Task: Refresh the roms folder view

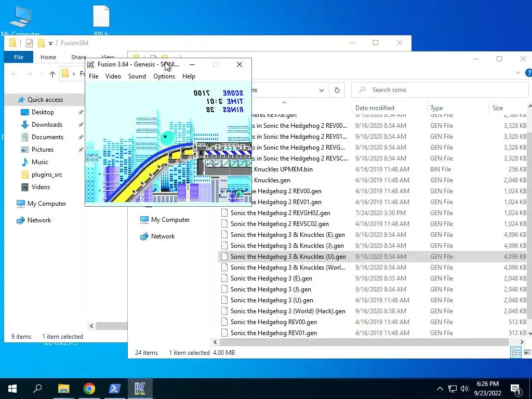Action: 337,90
